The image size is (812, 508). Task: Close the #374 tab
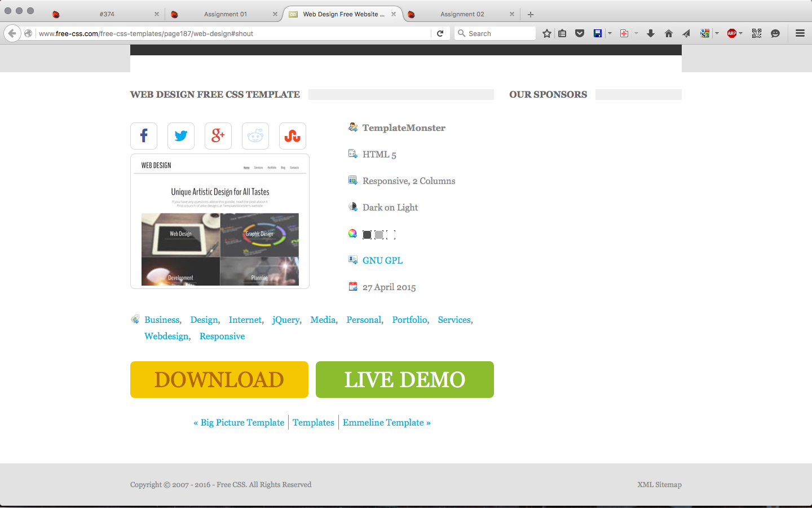[157, 14]
